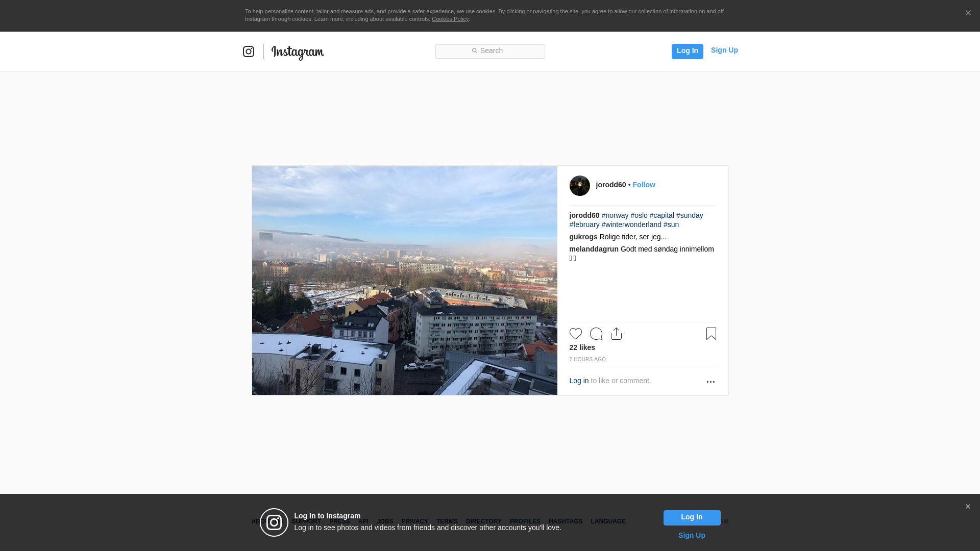The height and width of the screenshot is (551, 980).
Task: Share the post using the share icon
Action: click(617, 334)
